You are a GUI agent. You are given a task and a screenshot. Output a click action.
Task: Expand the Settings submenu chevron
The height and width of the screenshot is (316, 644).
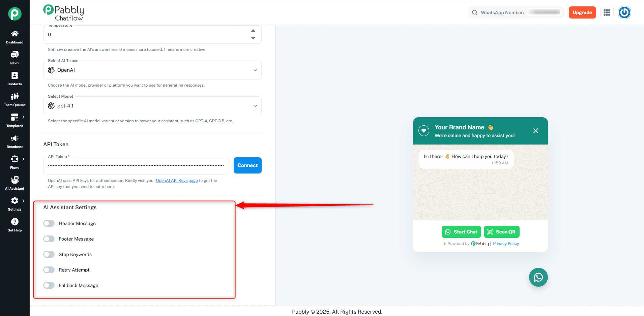pos(23,201)
